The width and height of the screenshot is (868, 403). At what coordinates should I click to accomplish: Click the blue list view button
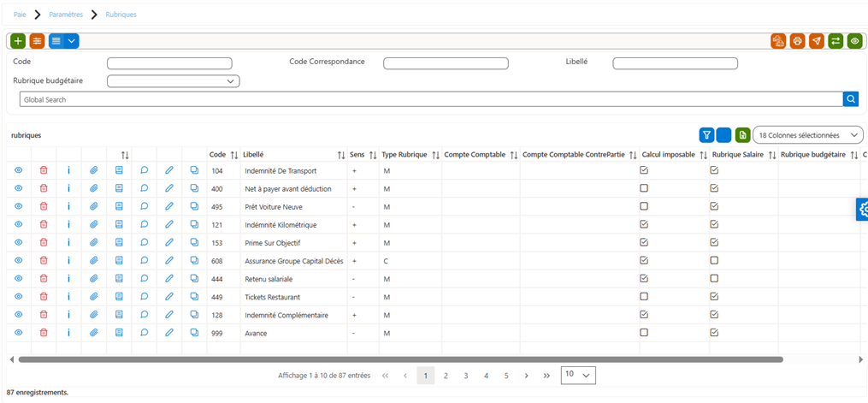(x=56, y=41)
